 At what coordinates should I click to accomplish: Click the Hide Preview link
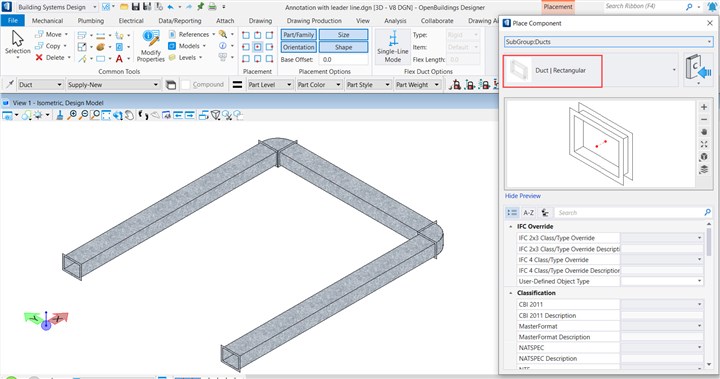coord(523,196)
